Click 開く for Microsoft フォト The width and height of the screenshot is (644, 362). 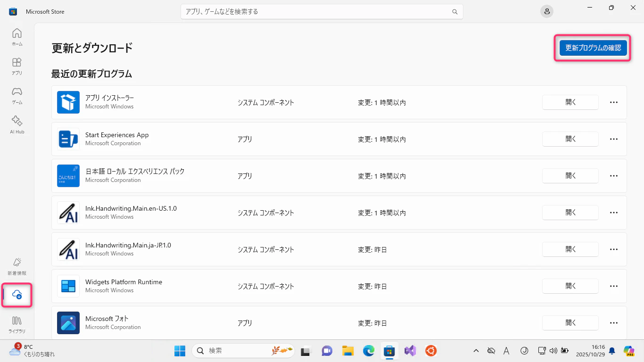(570, 323)
